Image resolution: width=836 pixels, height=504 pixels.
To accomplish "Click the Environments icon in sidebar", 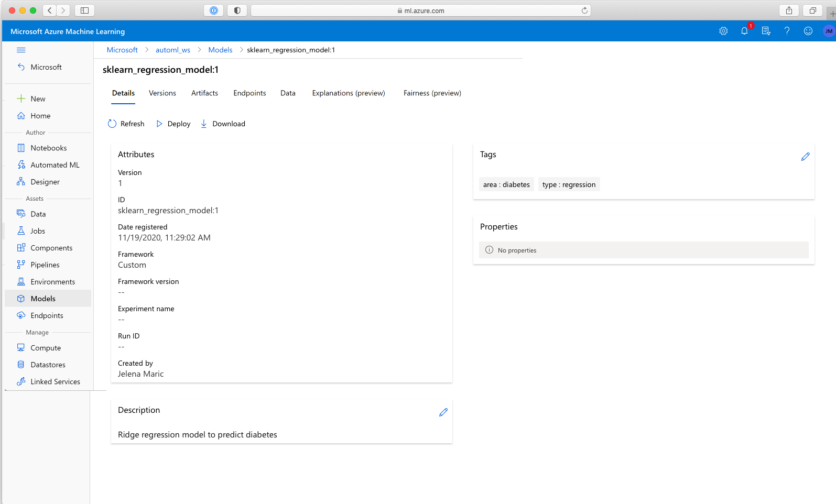I will [x=21, y=281].
